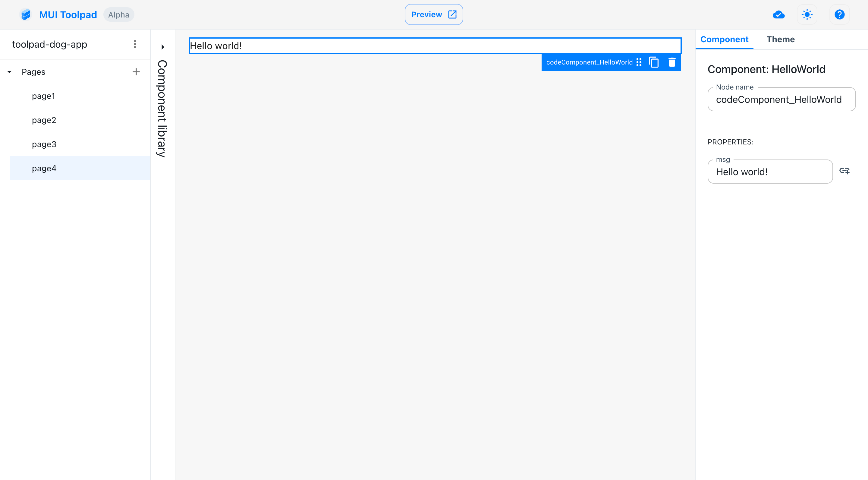Edit the msg property text field
868x480 pixels.
pyautogui.click(x=770, y=172)
